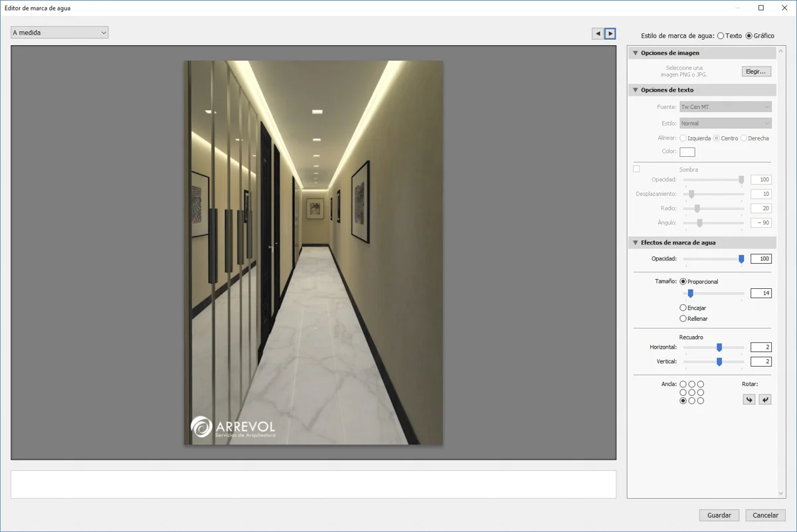The height and width of the screenshot is (532, 797).
Task: Click the Cancelar button
Action: click(766, 515)
